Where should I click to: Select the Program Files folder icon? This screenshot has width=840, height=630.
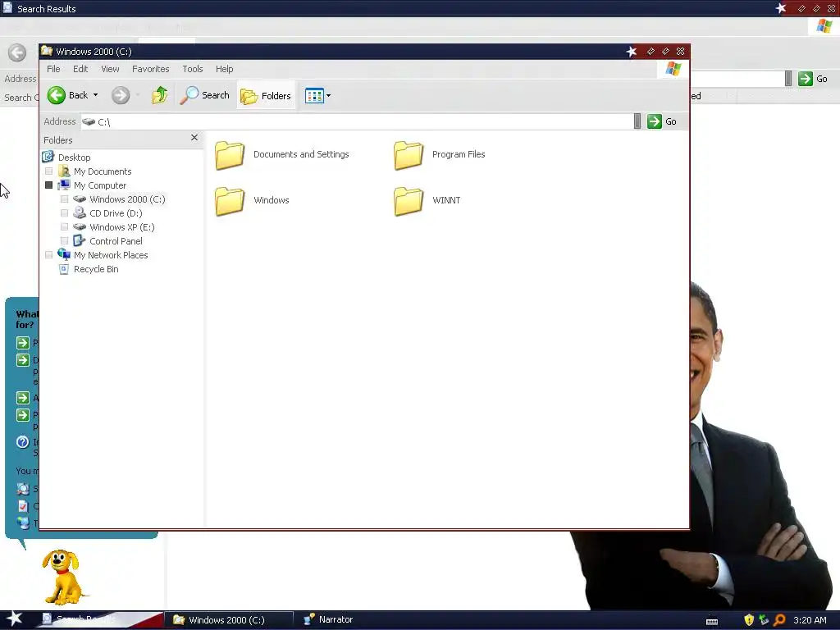click(x=409, y=155)
